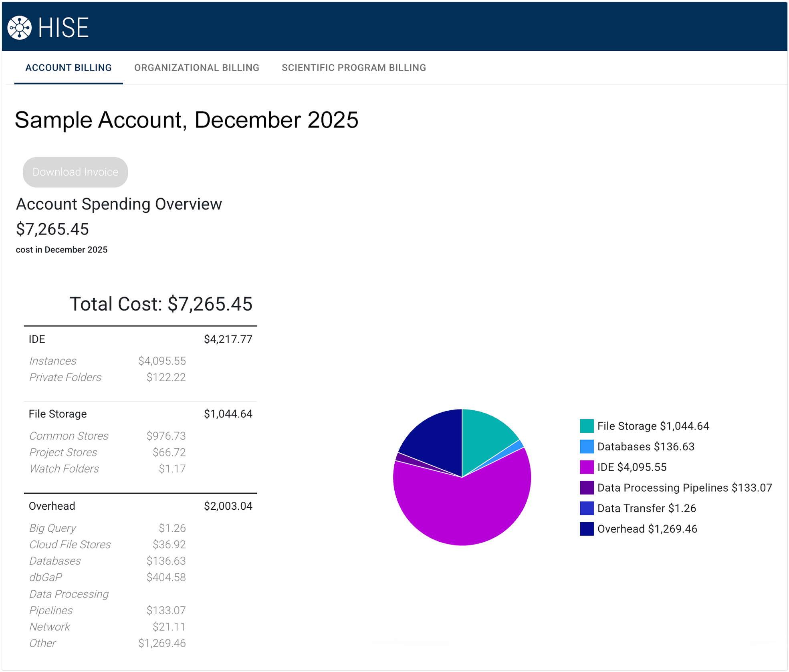Click the HISE header title text
Screen dimensions: 789x672
(x=63, y=28)
